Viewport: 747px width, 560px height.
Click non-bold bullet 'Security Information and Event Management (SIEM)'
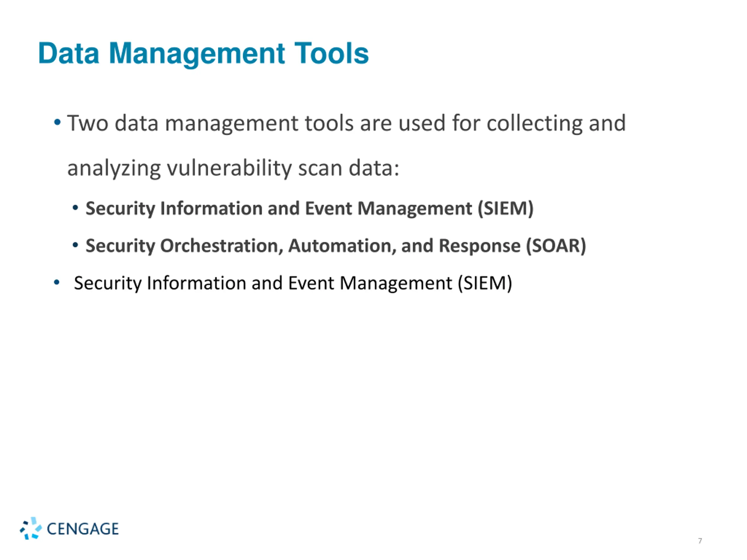click(293, 283)
